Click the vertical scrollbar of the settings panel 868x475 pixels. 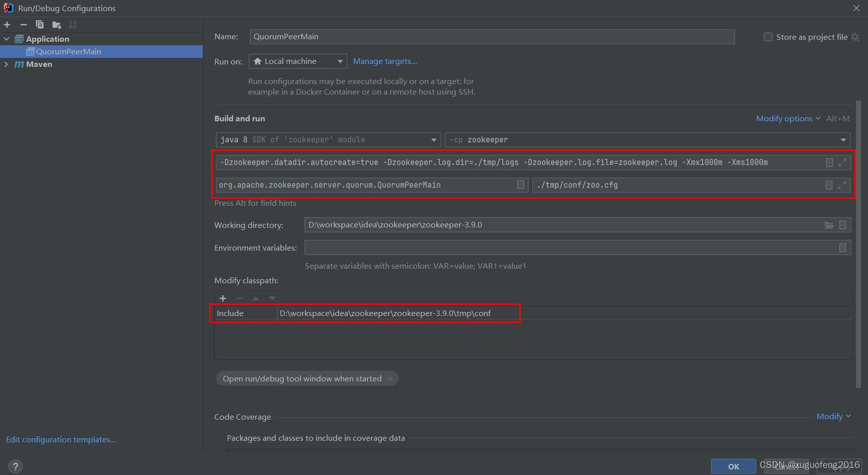858,245
